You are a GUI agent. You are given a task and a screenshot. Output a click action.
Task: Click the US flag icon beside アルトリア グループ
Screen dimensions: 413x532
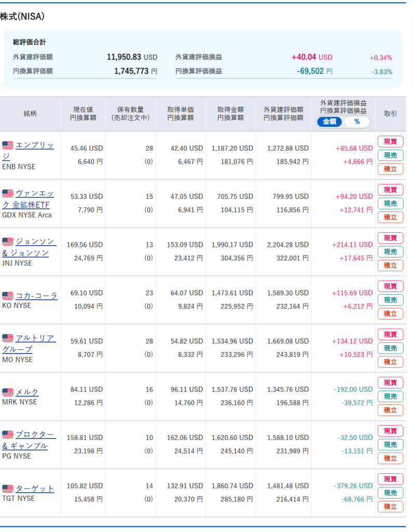(x=8, y=338)
